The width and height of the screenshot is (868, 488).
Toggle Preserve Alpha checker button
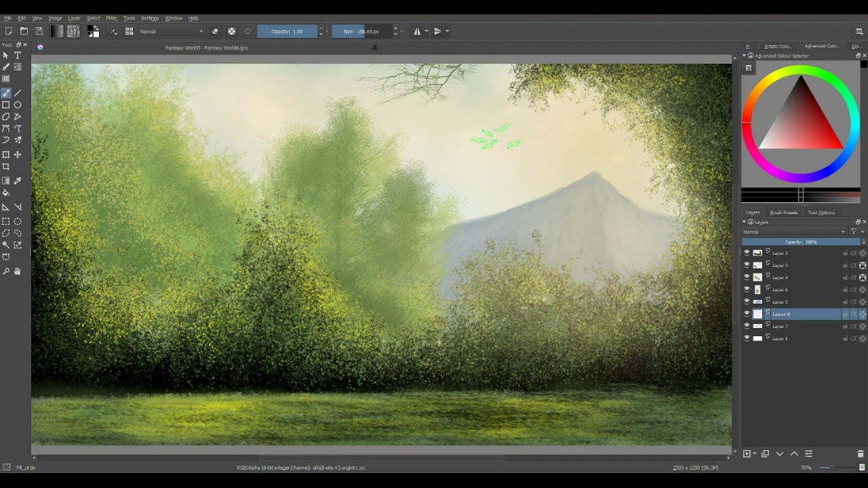[231, 31]
